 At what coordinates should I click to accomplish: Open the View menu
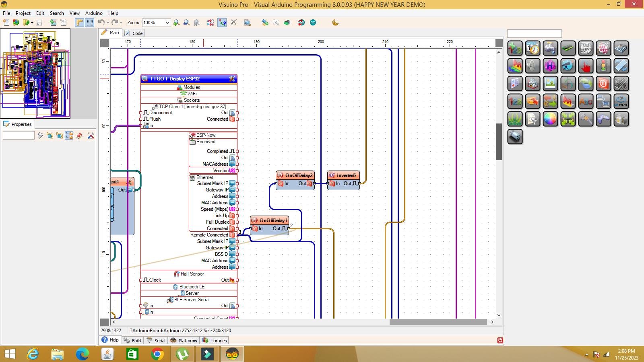(x=74, y=13)
